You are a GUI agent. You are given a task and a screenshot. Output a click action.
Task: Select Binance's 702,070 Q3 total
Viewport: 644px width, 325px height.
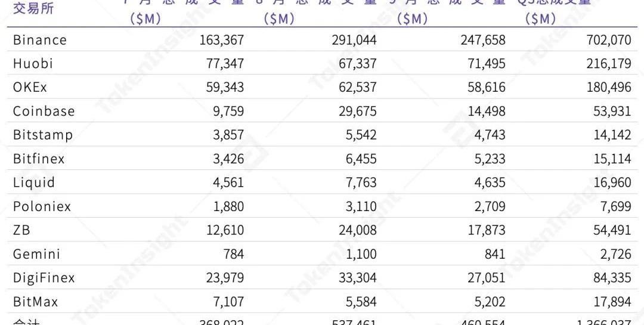click(609, 40)
